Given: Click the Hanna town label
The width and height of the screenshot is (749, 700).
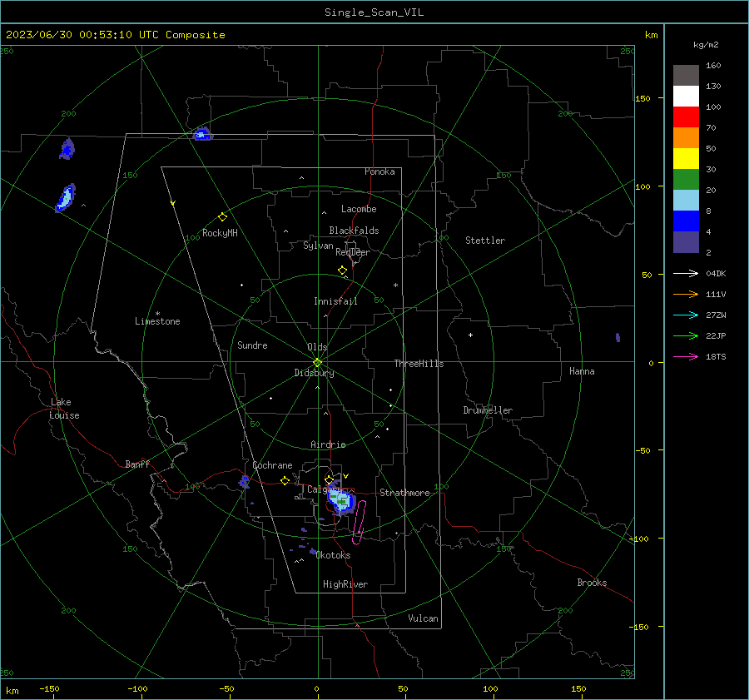Looking at the screenshot, I should point(582,371).
